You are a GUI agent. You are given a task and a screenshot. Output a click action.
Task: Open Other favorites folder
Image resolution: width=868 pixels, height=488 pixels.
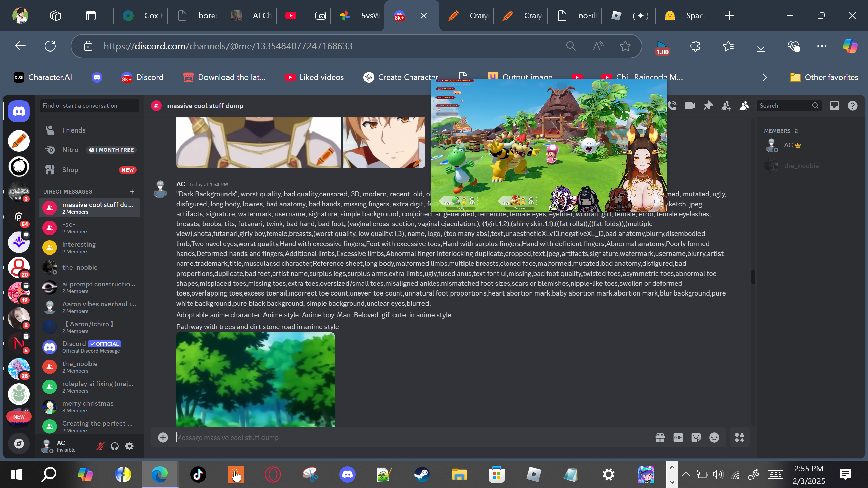pos(824,77)
